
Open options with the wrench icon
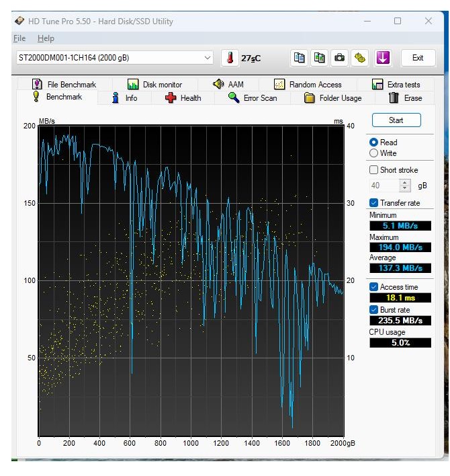click(360, 58)
